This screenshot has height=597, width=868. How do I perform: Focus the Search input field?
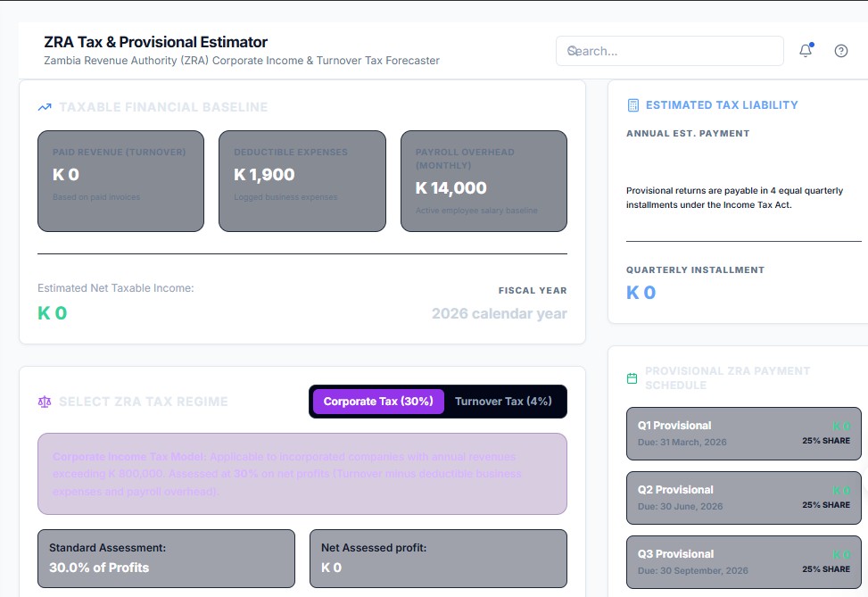click(x=670, y=51)
